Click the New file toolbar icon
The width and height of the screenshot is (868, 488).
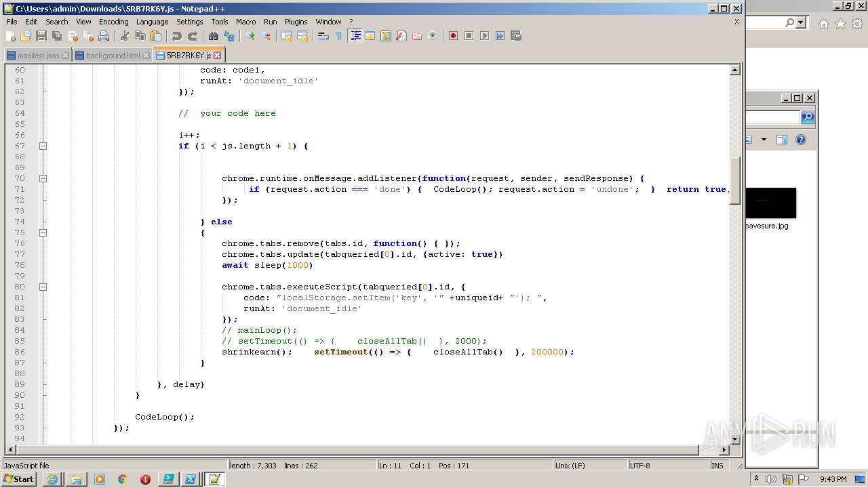point(11,36)
